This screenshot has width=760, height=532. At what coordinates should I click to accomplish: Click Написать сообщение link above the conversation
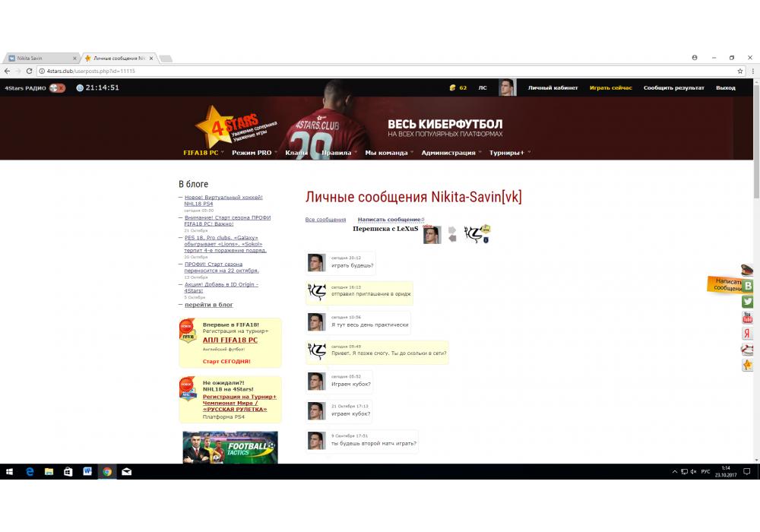(389, 220)
